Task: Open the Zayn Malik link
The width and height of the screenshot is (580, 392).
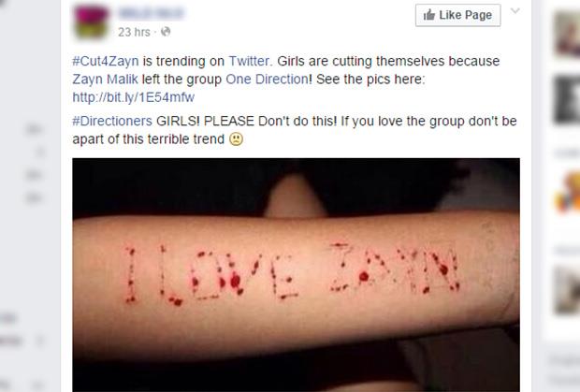Action: pyautogui.click(x=105, y=80)
